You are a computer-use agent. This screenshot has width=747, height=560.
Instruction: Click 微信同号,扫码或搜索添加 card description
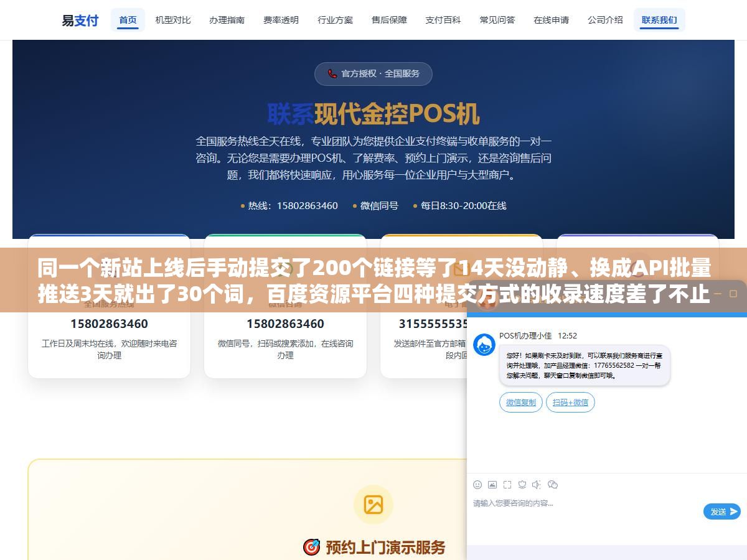(285, 349)
